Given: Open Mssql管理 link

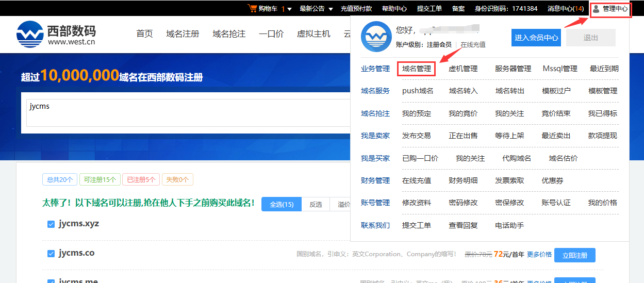Looking at the screenshot, I should click(x=560, y=69).
